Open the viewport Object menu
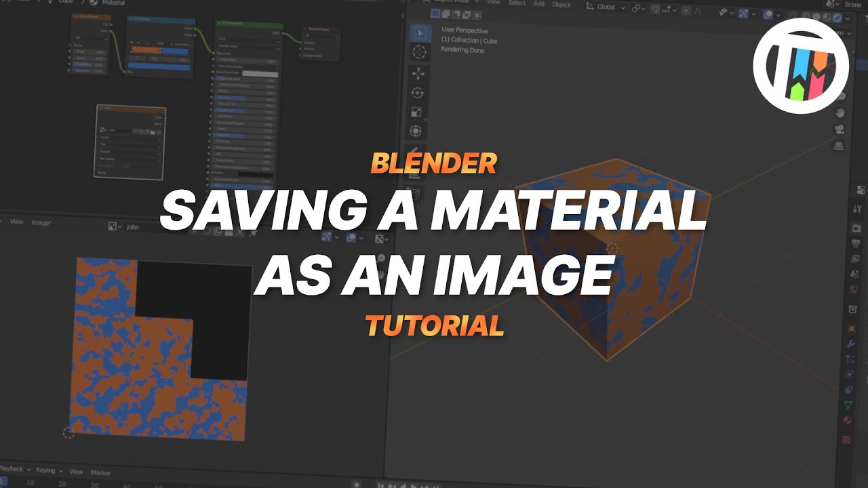This screenshot has width=868, height=488. tap(561, 4)
